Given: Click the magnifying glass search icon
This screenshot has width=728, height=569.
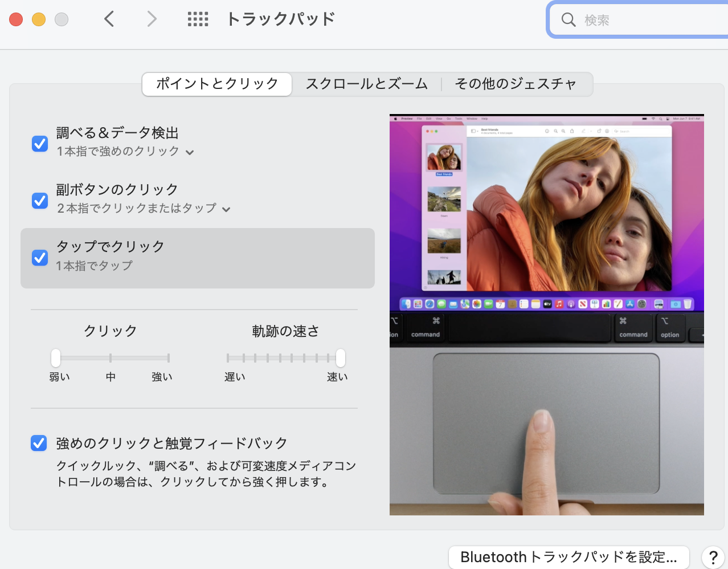Looking at the screenshot, I should (x=568, y=19).
